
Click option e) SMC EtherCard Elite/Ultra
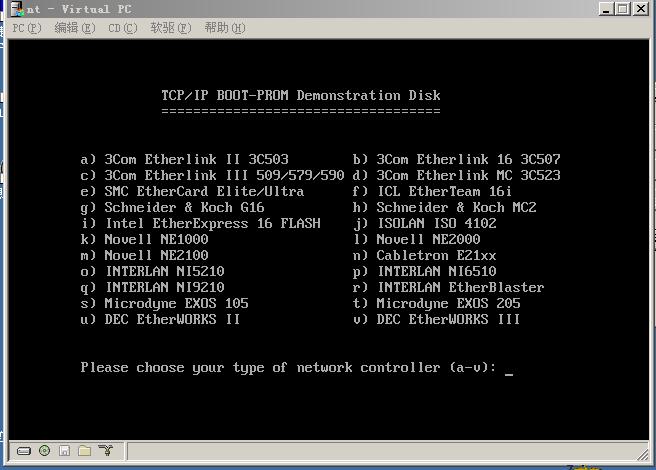[x=192, y=191]
